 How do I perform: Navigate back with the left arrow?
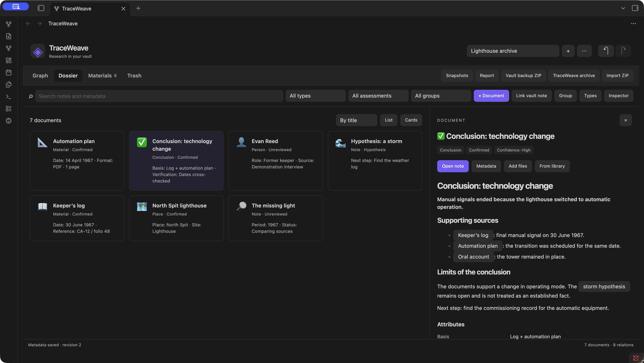[x=28, y=24]
